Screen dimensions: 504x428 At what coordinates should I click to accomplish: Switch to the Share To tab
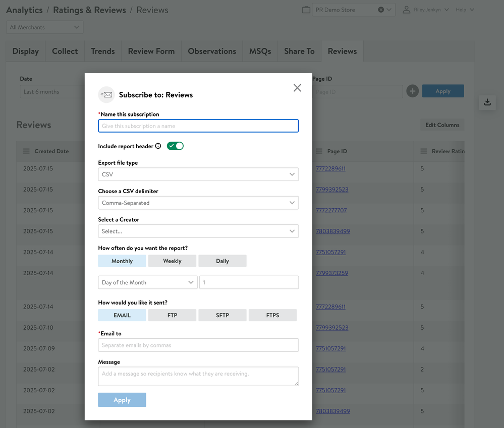pos(299,51)
